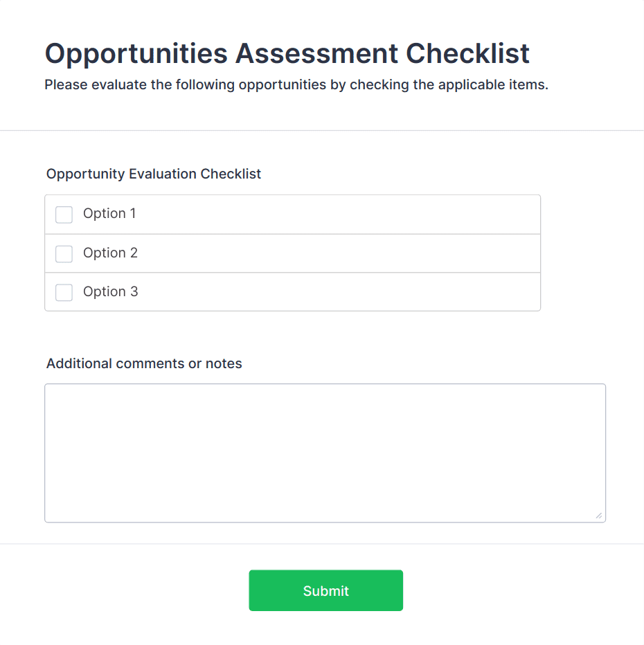
Task: Click the "Option 1" label text
Action: pyautogui.click(x=109, y=214)
